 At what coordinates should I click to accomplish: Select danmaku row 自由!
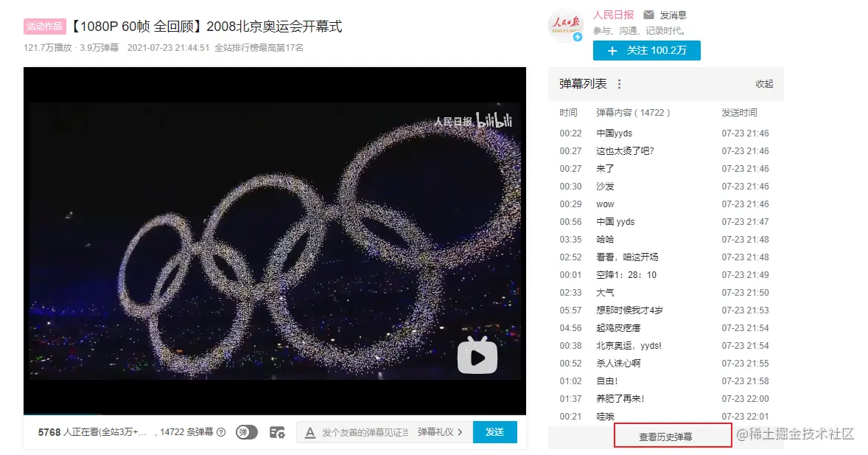(666, 381)
